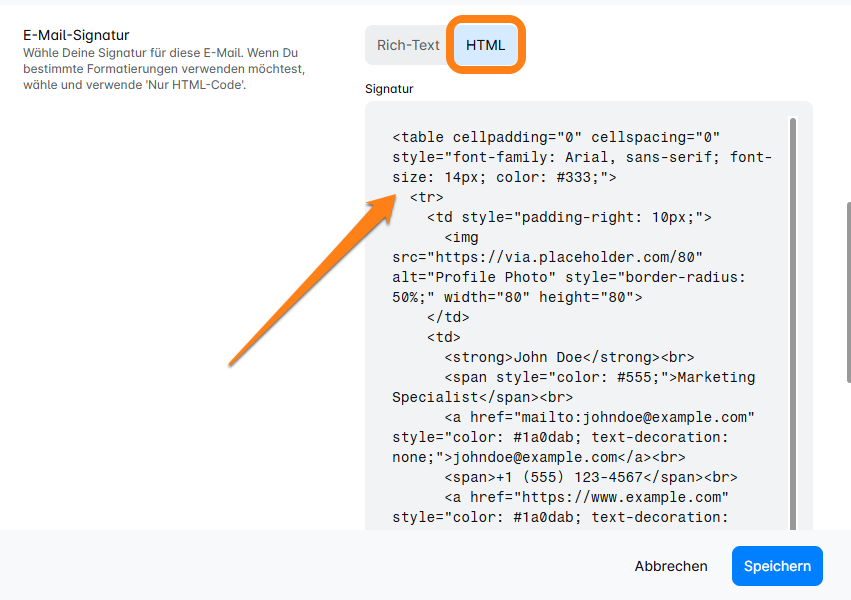851x600 pixels.
Task: Click the '<a href="mailto:johndoe@example.com"' line
Action: (599, 417)
